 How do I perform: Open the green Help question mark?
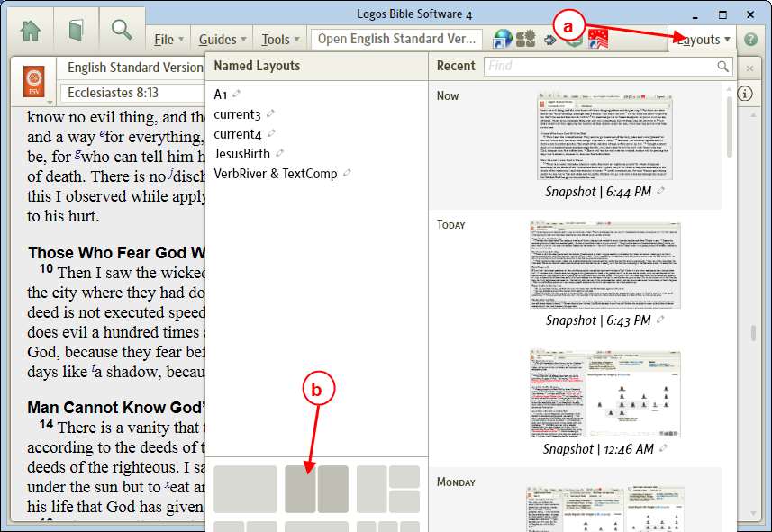click(750, 40)
